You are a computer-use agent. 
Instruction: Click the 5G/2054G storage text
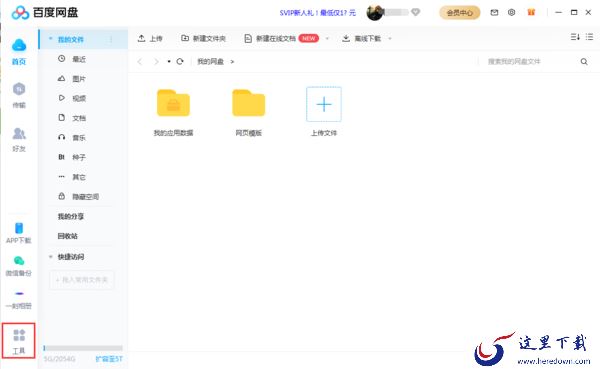click(x=59, y=359)
